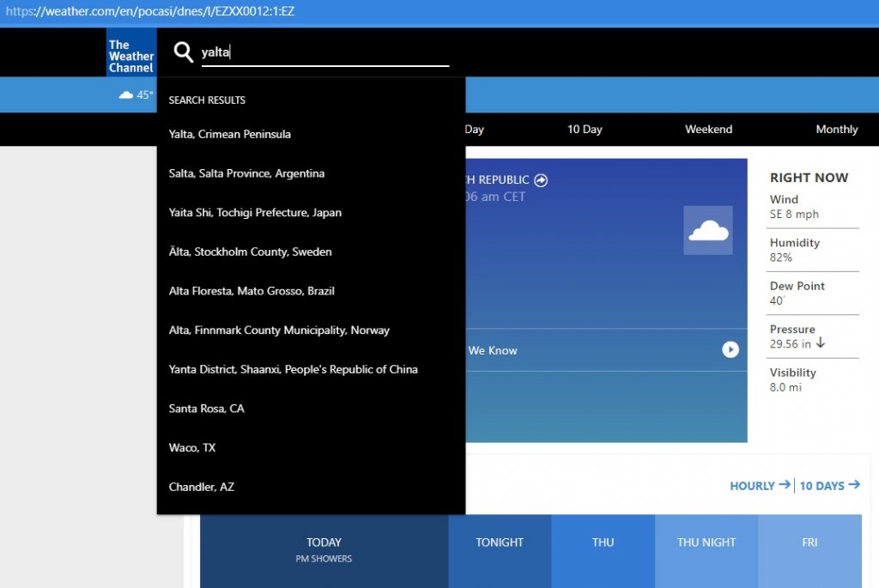Select Yaita Shi, Tochigi Prefecture, Japan

click(255, 213)
